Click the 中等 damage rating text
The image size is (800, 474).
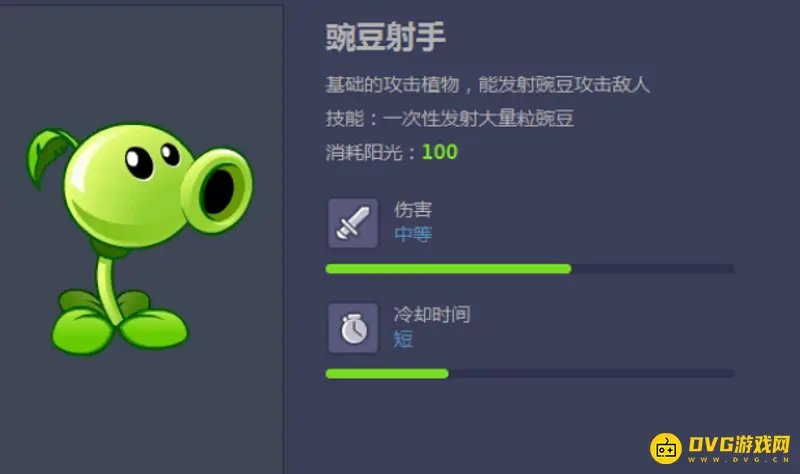tap(413, 234)
